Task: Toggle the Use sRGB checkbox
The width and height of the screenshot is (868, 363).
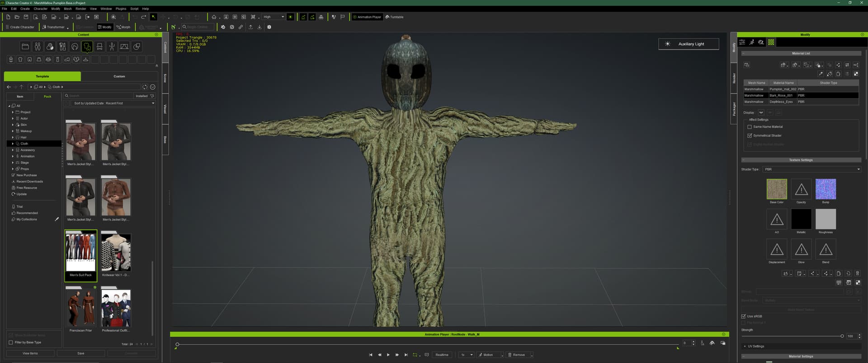Action: 744,316
